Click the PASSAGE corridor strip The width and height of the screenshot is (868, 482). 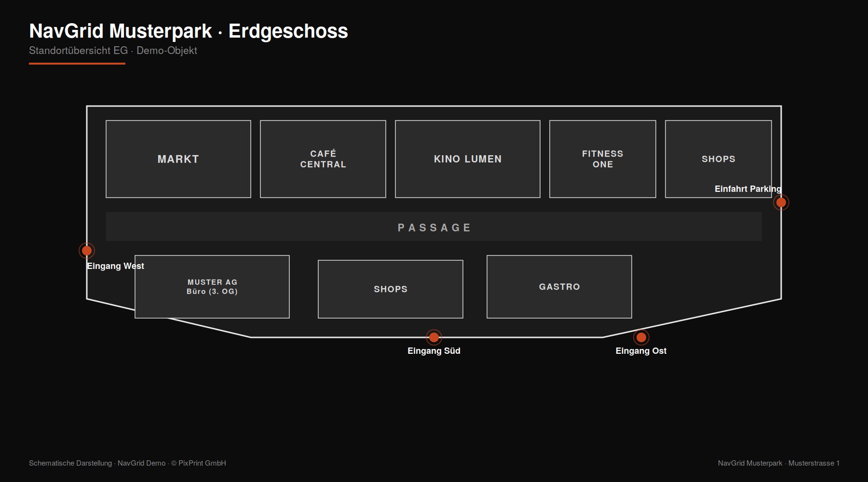click(434, 227)
